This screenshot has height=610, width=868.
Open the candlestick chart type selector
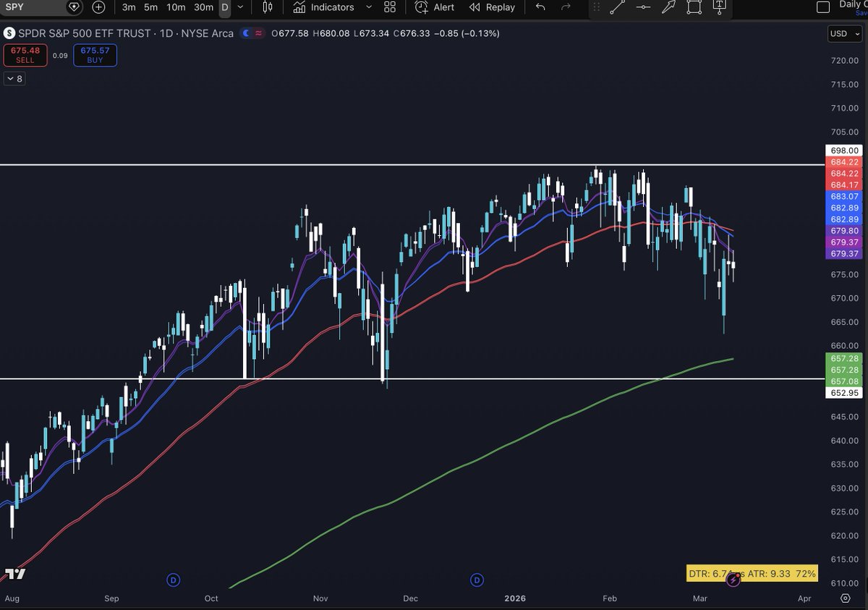coord(268,7)
